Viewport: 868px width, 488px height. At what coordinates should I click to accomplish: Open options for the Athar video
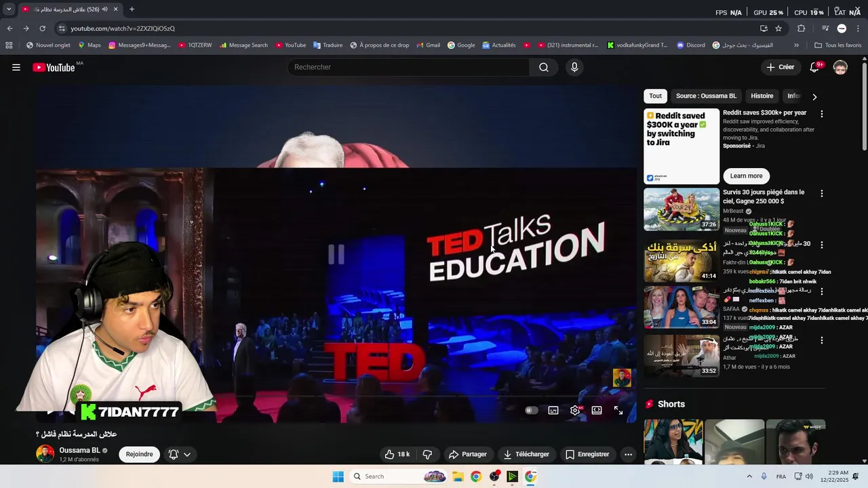822,340
